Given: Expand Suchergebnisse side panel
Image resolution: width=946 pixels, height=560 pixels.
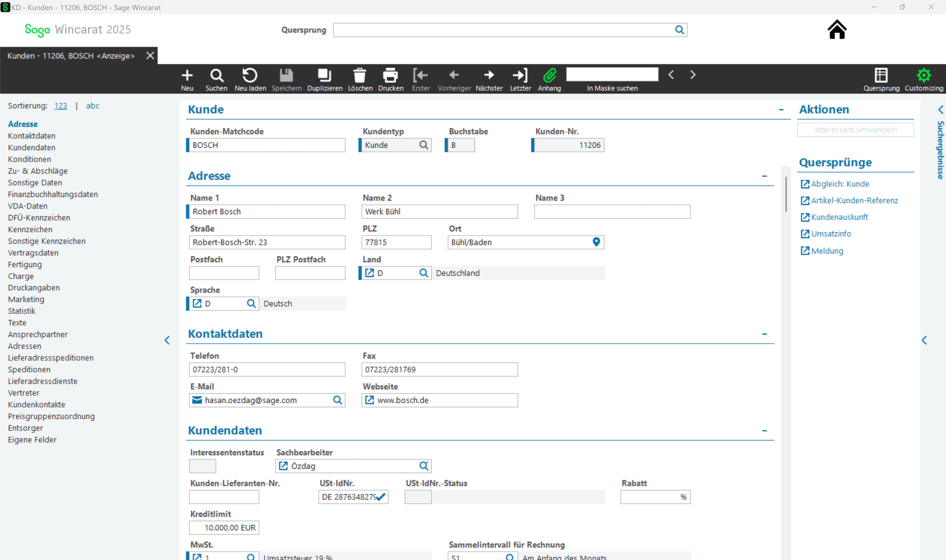Looking at the screenshot, I should tap(940, 110).
